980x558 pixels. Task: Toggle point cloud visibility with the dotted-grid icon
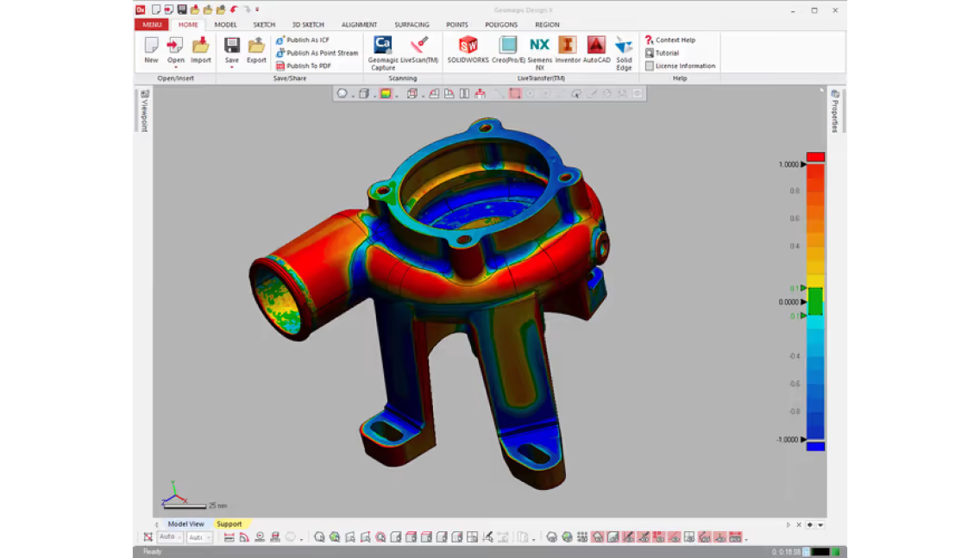[x=581, y=537]
